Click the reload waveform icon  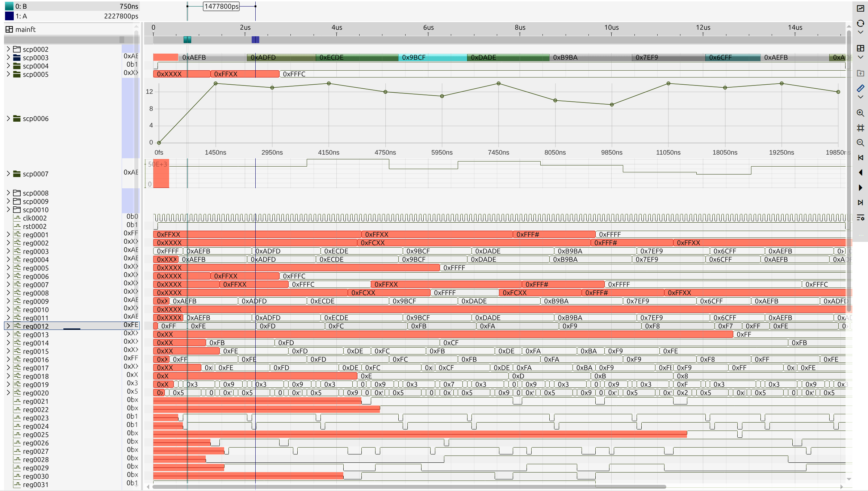pyautogui.click(x=860, y=24)
